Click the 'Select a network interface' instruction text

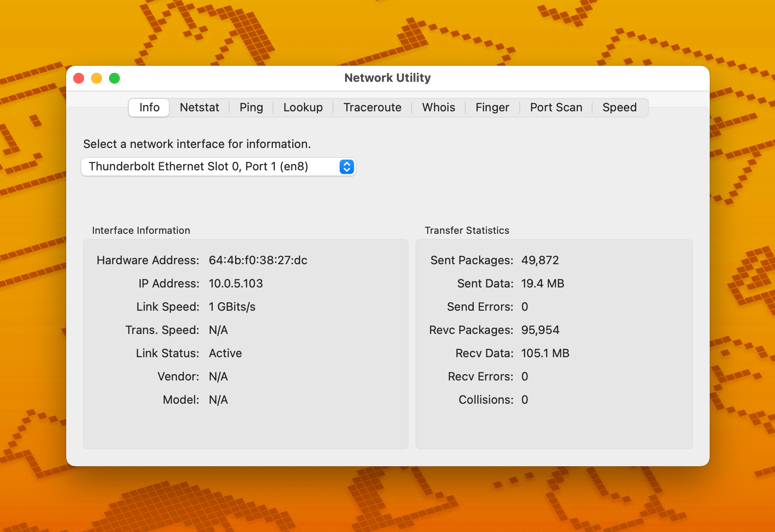(197, 144)
